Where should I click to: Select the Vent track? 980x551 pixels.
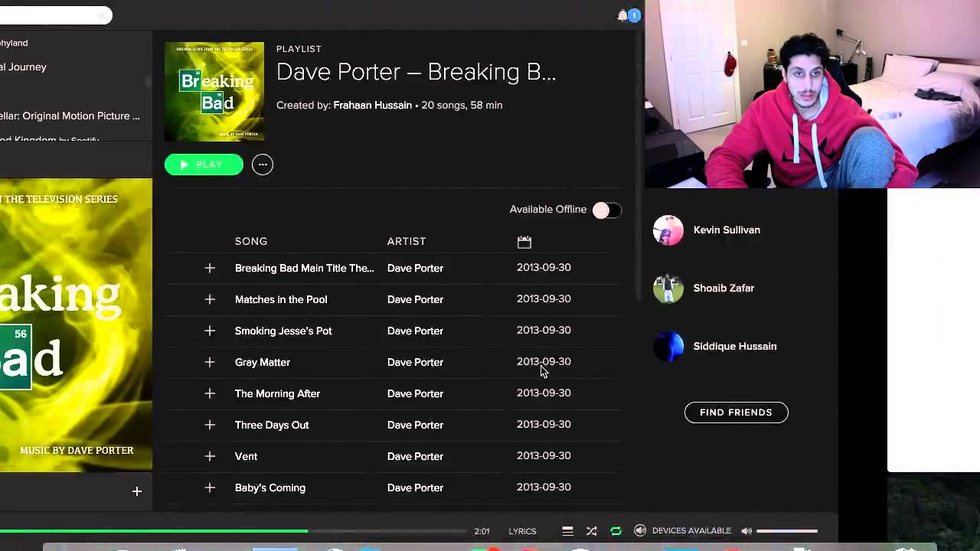pyautogui.click(x=246, y=456)
